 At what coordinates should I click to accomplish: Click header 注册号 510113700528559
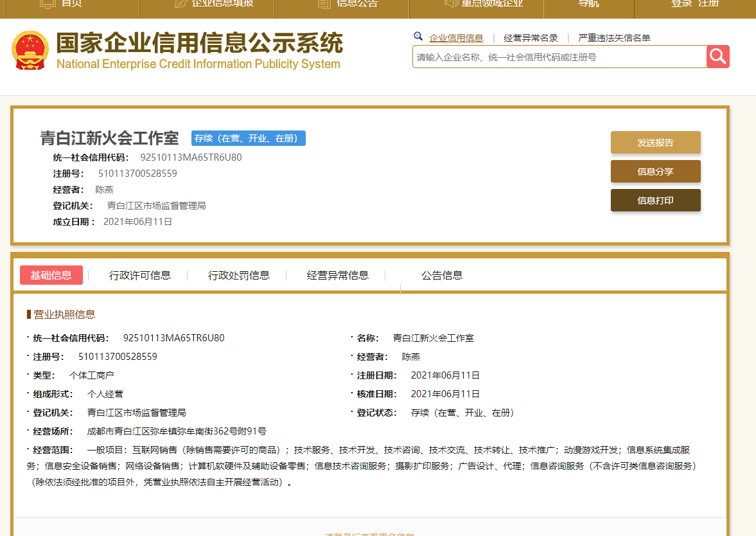tap(137, 173)
